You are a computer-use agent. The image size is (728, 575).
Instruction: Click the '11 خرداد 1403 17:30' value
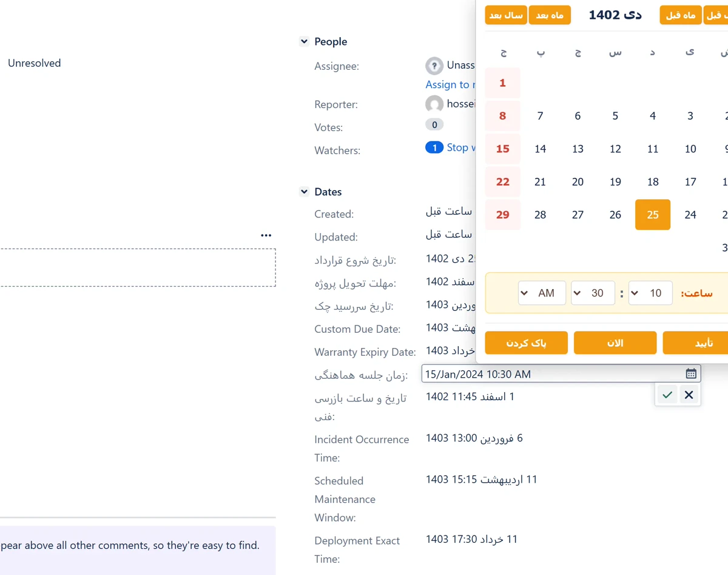(x=471, y=539)
